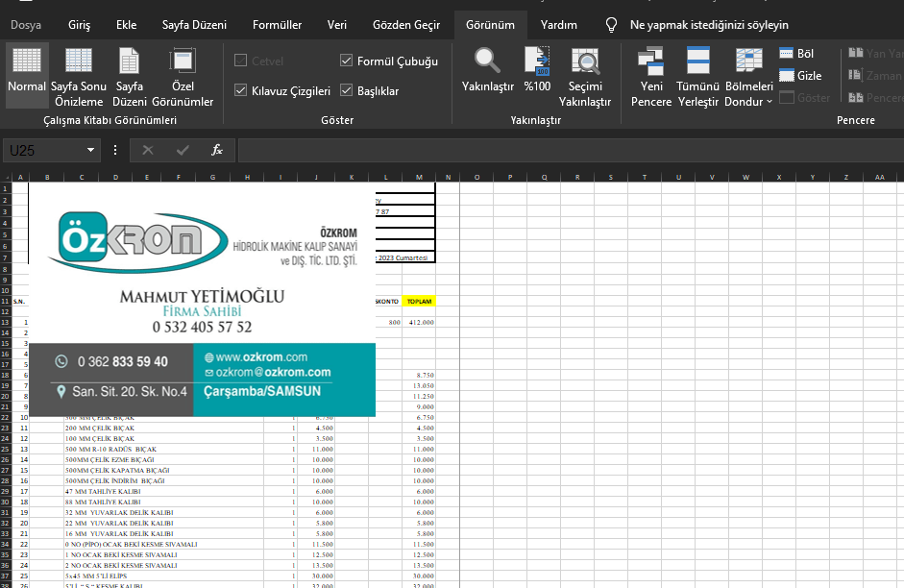Click the lightbulb tell-me icon

click(611, 25)
